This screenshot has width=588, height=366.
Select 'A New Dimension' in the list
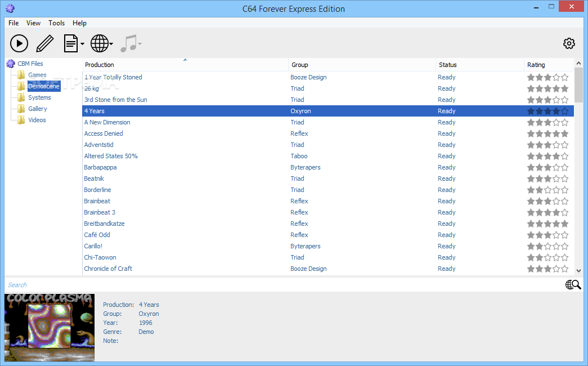(x=107, y=122)
